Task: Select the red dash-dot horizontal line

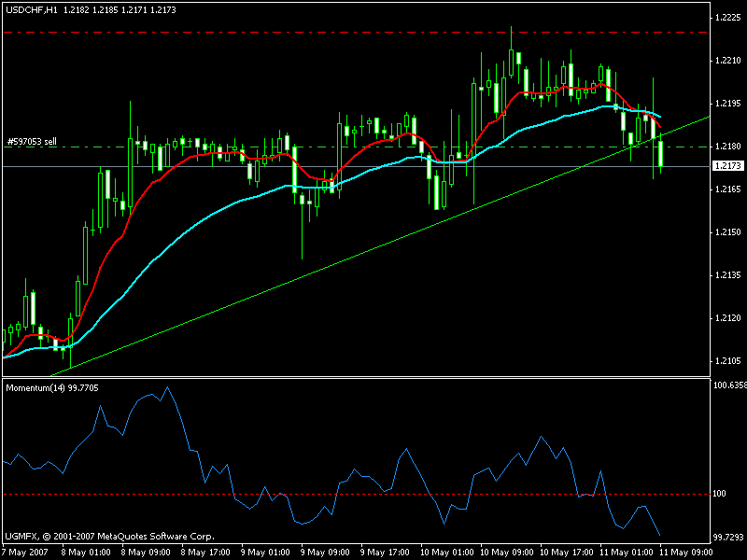Action: tap(280, 32)
